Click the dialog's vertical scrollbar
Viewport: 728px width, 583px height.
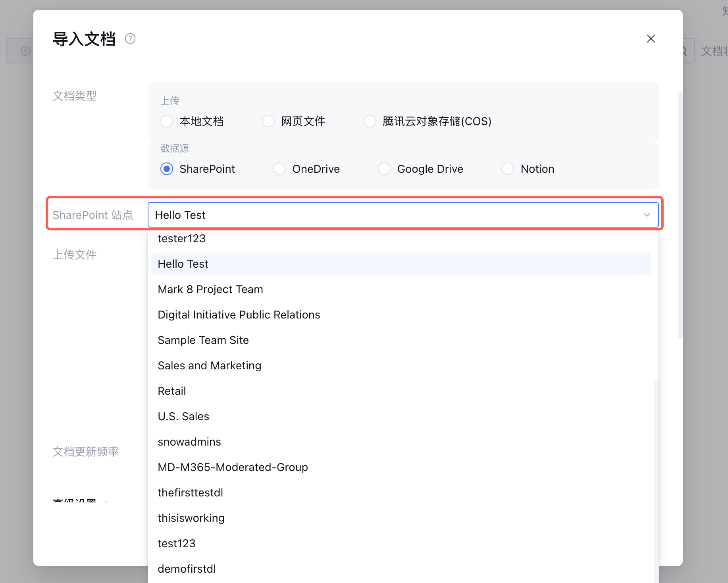pyautogui.click(x=680, y=214)
